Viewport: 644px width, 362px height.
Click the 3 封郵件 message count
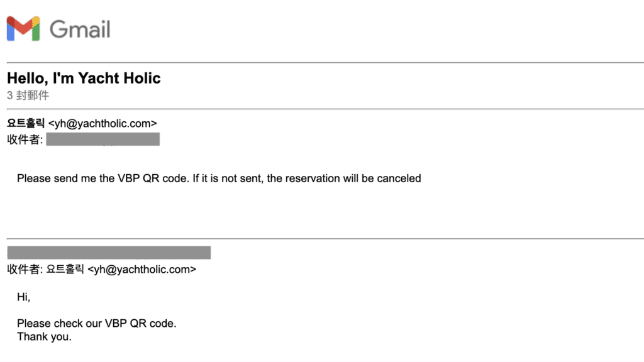tap(28, 96)
